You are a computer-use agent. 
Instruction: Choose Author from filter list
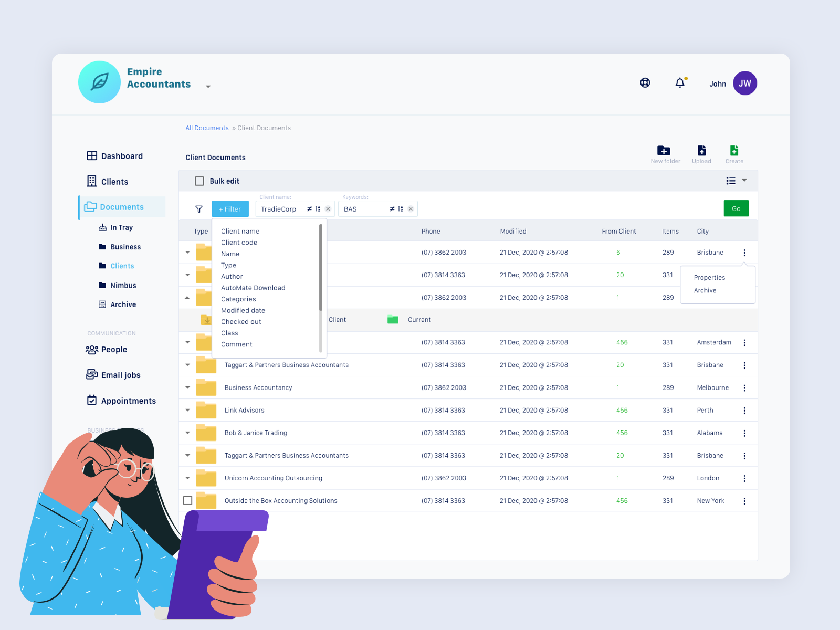(x=232, y=277)
